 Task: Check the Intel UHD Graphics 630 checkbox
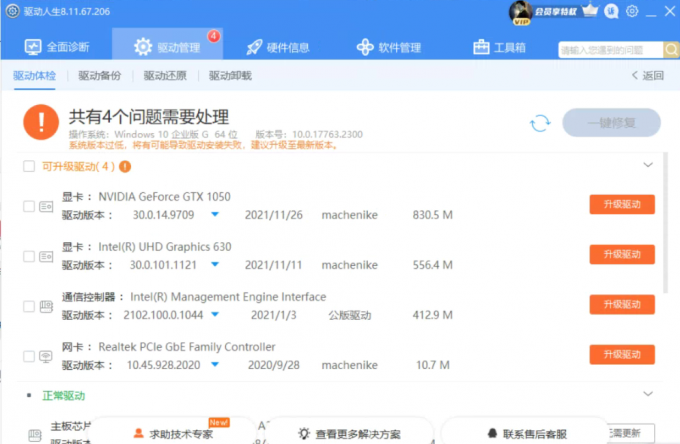point(29,256)
